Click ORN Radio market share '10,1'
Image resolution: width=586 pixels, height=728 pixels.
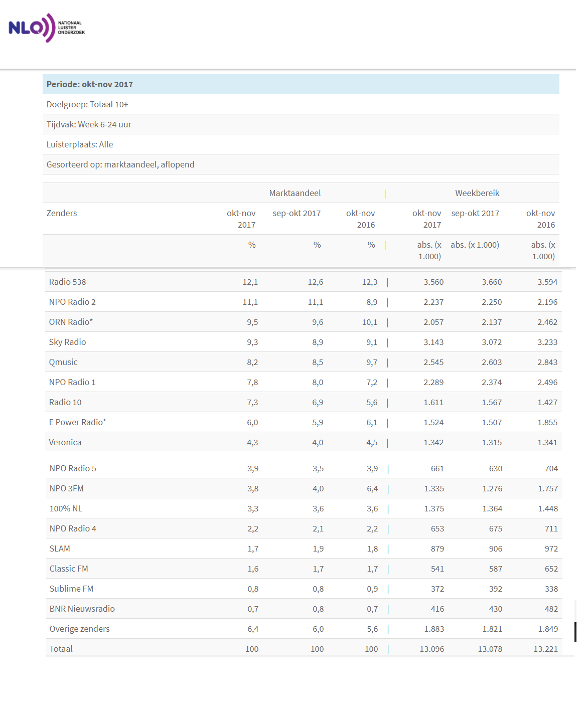point(370,322)
